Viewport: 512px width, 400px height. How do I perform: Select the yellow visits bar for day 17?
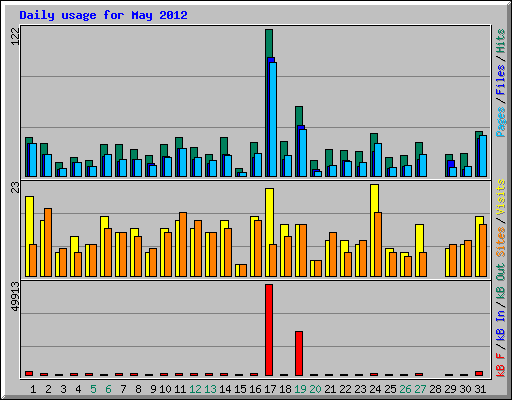click(x=269, y=216)
